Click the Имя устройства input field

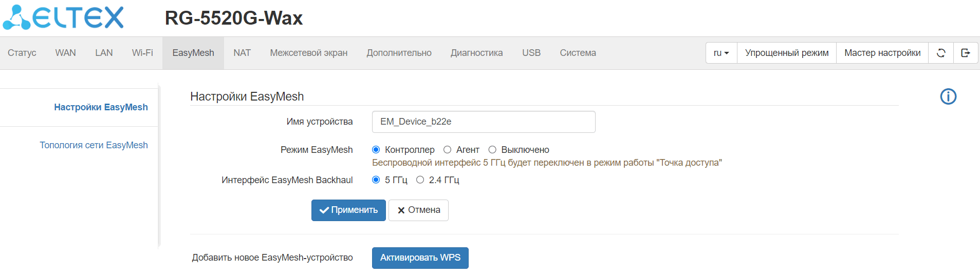click(483, 122)
